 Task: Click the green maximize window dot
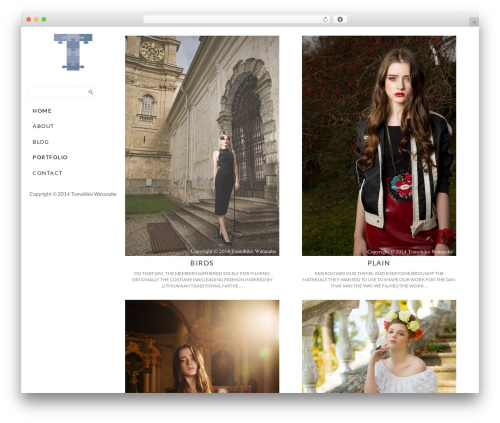coord(44,19)
